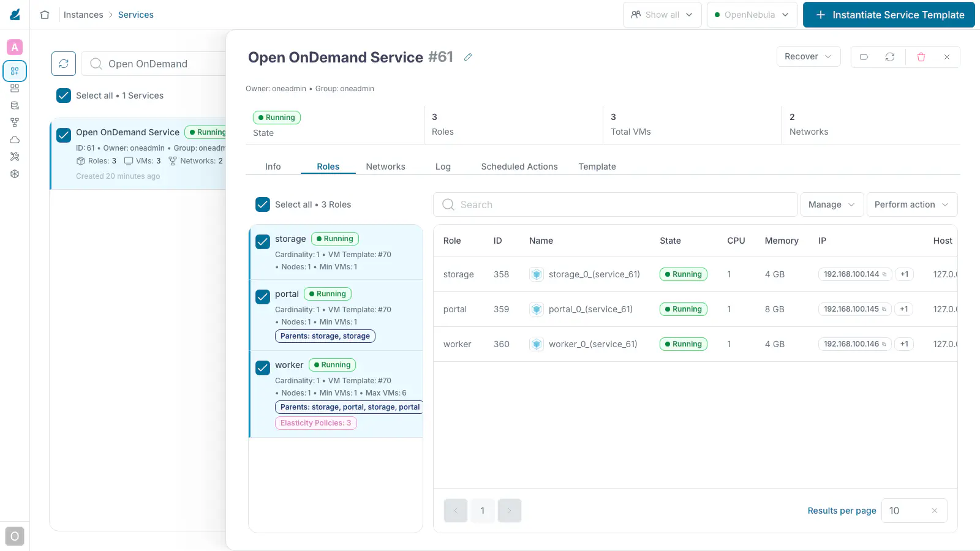Select page 1 in pagination
This screenshot has width=980, height=551.
click(483, 511)
